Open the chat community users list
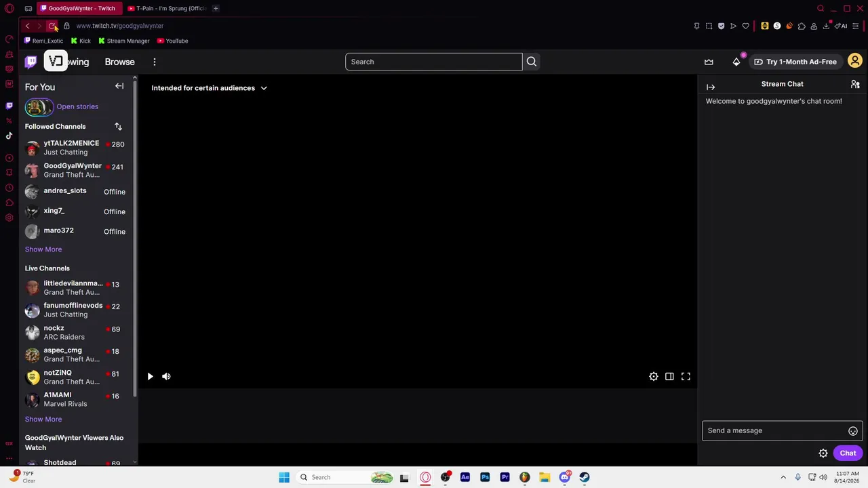868x488 pixels. (x=855, y=84)
